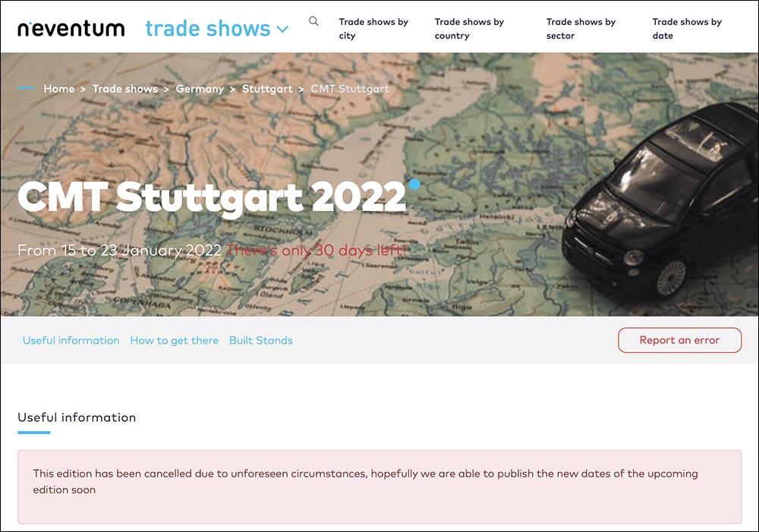Jump to Built Stands tab
Image resolution: width=759 pixels, height=532 pixels.
(x=261, y=340)
